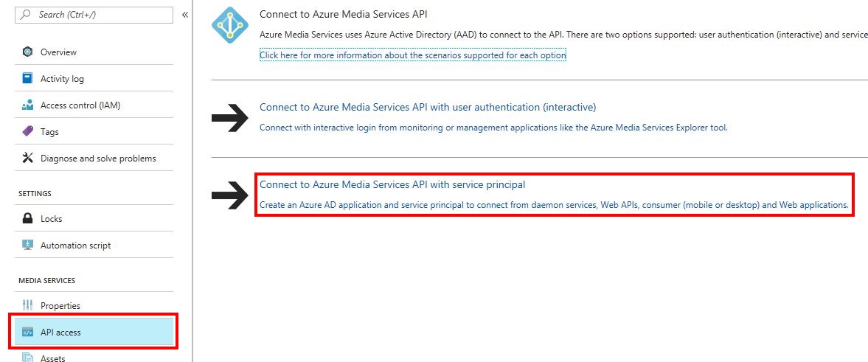Click the Properties sliders icon
Screen dimensions: 868x362
[x=27, y=305]
